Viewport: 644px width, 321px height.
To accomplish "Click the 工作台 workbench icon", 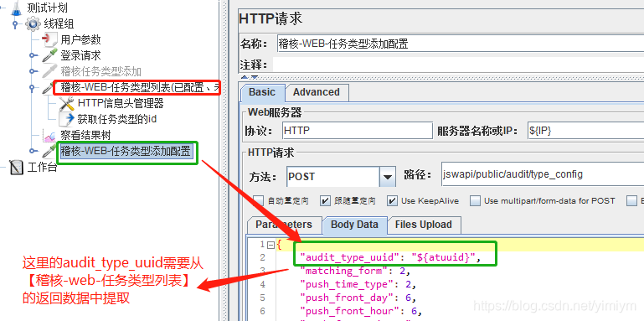I will pos(17,168).
